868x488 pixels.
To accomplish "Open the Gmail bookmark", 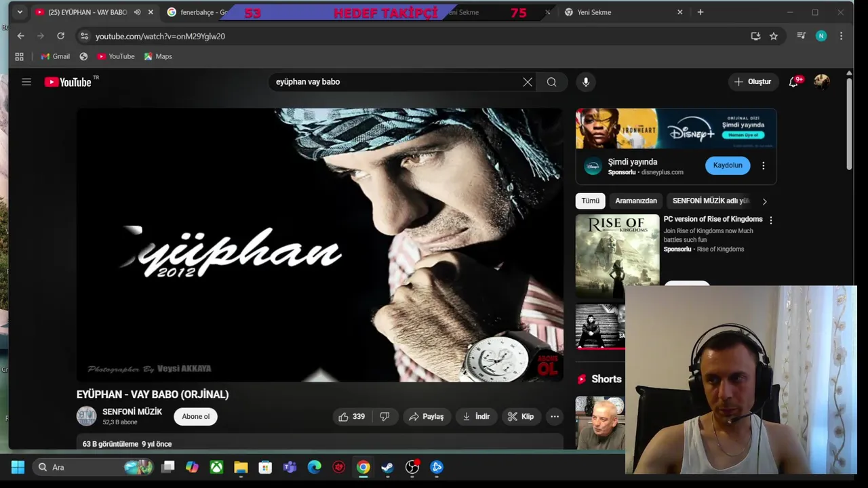I will tap(55, 56).
